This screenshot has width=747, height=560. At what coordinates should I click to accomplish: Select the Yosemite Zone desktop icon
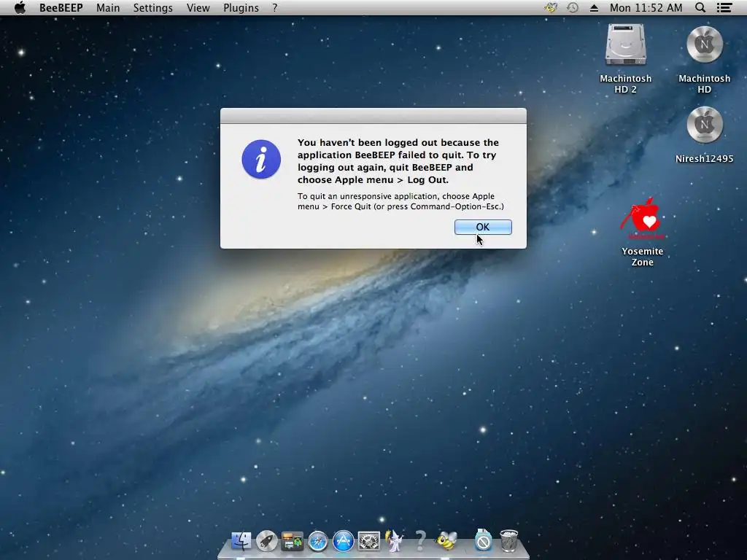[x=642, y=219]
